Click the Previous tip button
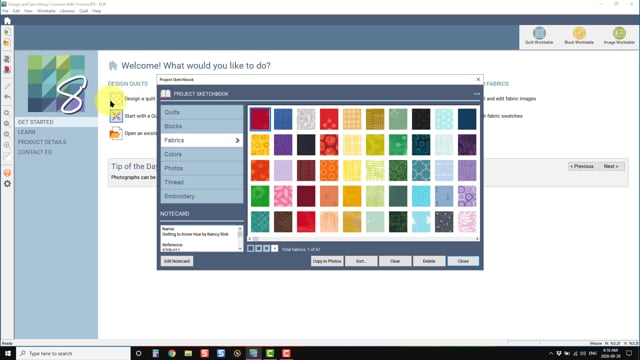 582,166
